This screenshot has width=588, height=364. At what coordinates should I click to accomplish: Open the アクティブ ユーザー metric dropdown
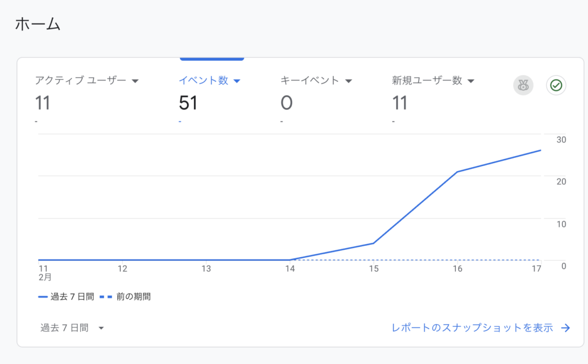point(136,80)
